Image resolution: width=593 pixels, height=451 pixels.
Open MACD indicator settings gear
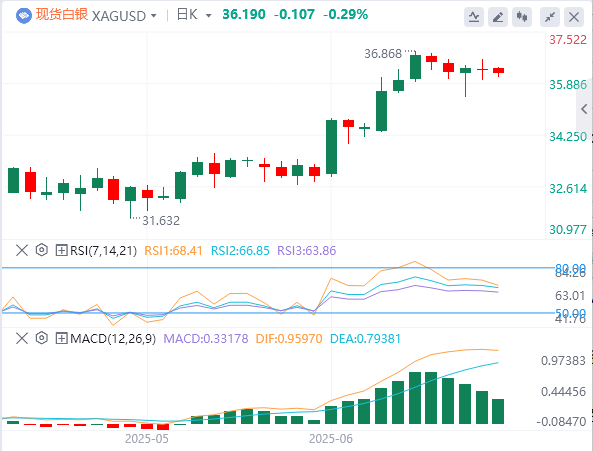tap(42, 338)
